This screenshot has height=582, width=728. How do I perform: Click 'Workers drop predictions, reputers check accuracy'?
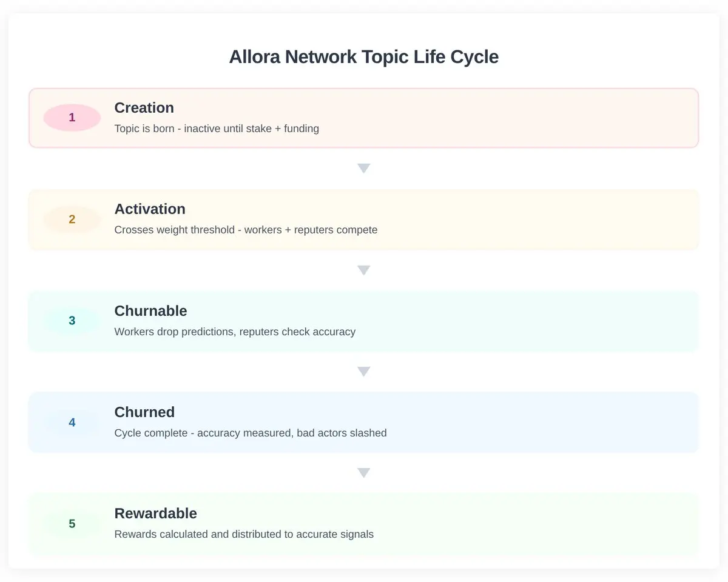point(235,332)
